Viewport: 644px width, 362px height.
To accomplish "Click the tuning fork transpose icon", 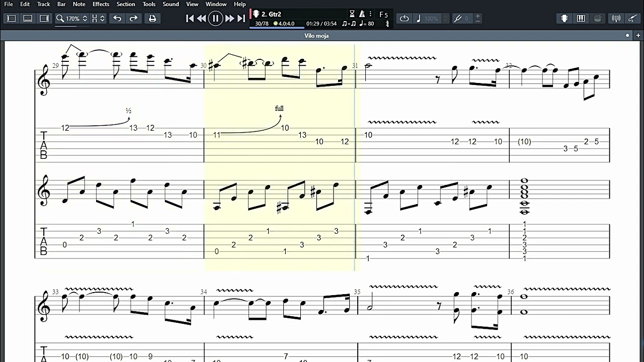I will click(x=458, y=19).
